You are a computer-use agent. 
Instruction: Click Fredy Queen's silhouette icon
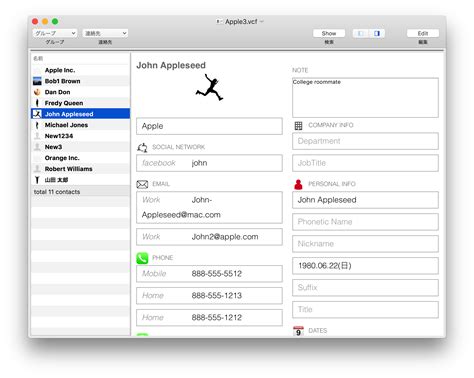[x=37, y=103]
